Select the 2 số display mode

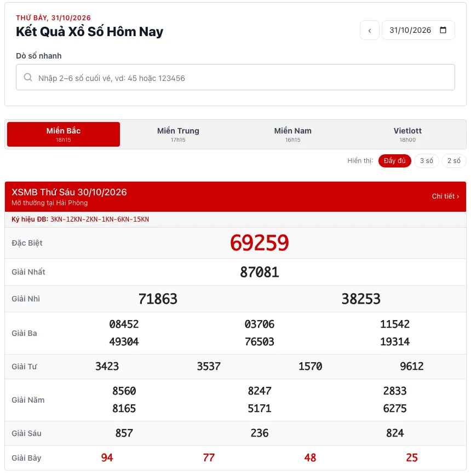point(453,161)
